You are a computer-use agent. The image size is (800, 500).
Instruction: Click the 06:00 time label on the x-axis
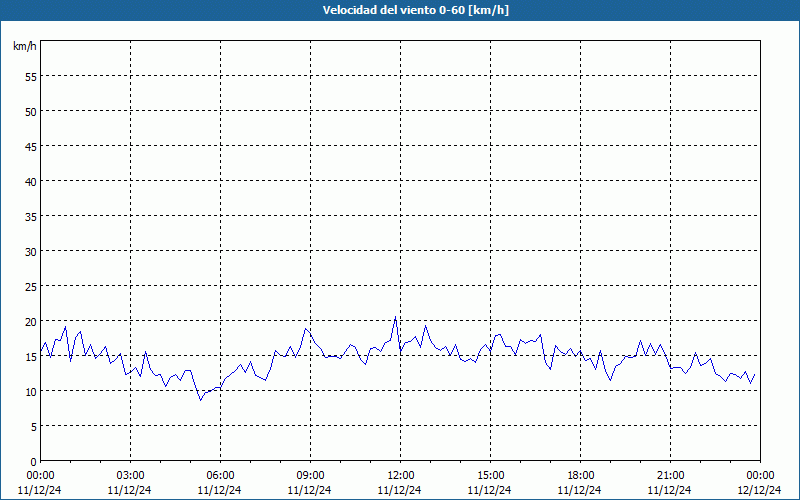pos(220,476)
